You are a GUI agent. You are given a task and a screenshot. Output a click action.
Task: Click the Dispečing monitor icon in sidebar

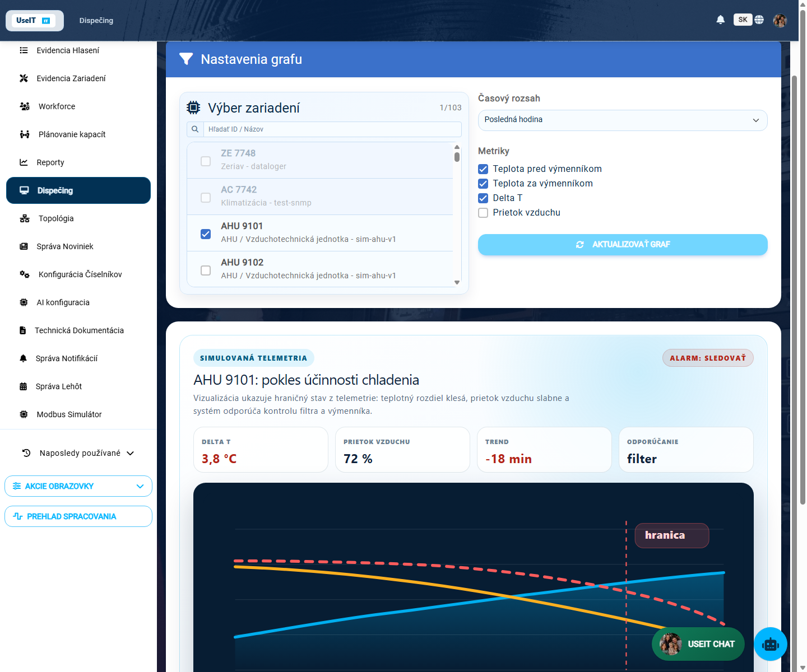24,190
